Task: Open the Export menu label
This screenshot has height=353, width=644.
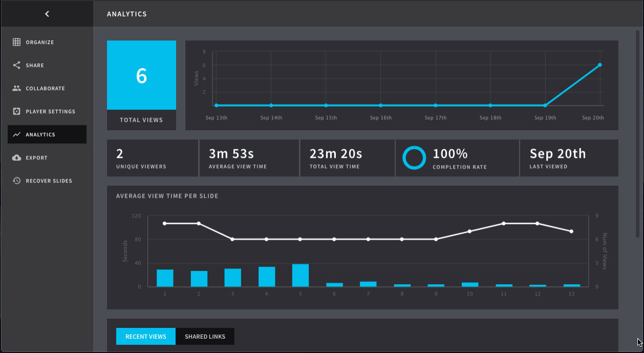Action: click(x=37, y=158)
